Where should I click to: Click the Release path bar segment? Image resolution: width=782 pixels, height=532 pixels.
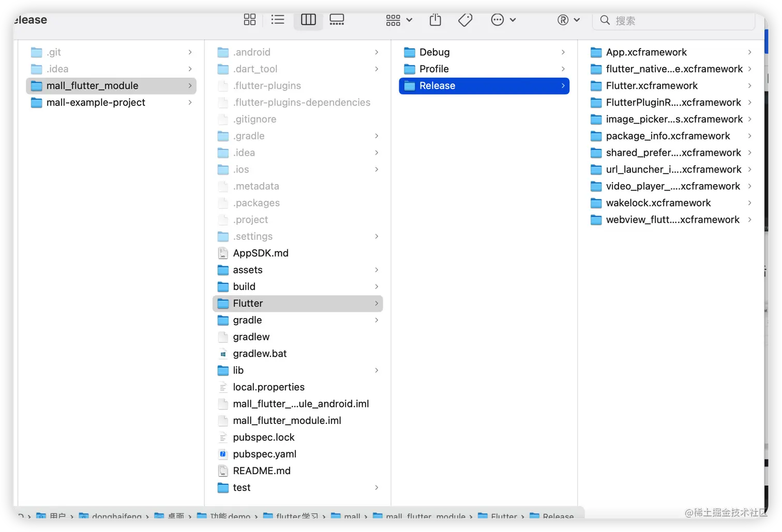[552, 516]
